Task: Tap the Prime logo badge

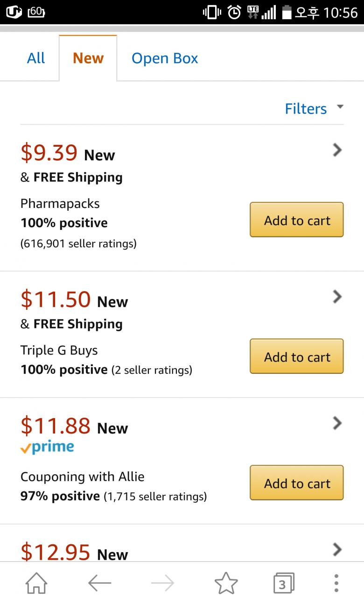Action: pyautogui.click(x=47, y=447)
